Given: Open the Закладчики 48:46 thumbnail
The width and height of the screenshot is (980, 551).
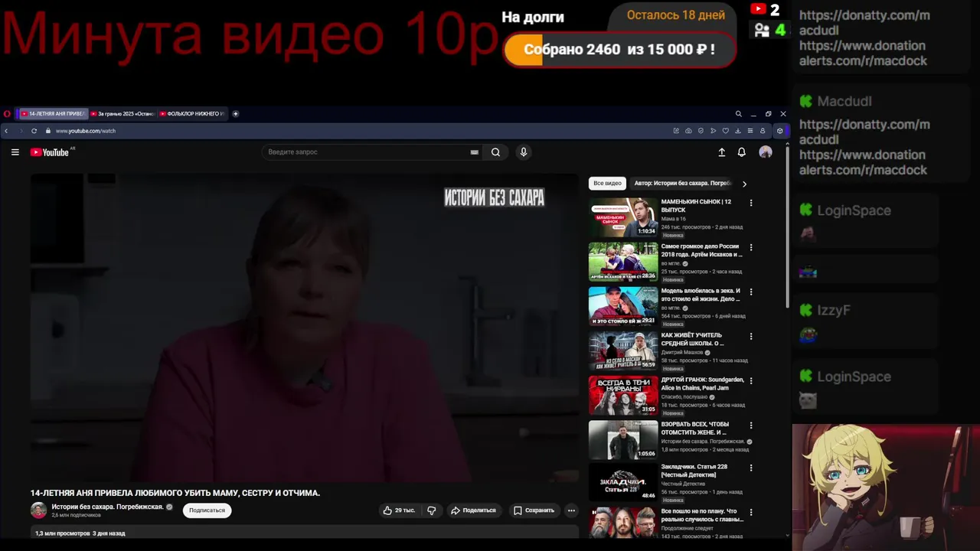Looking at the screenshot, I should (x=623, y=483).
